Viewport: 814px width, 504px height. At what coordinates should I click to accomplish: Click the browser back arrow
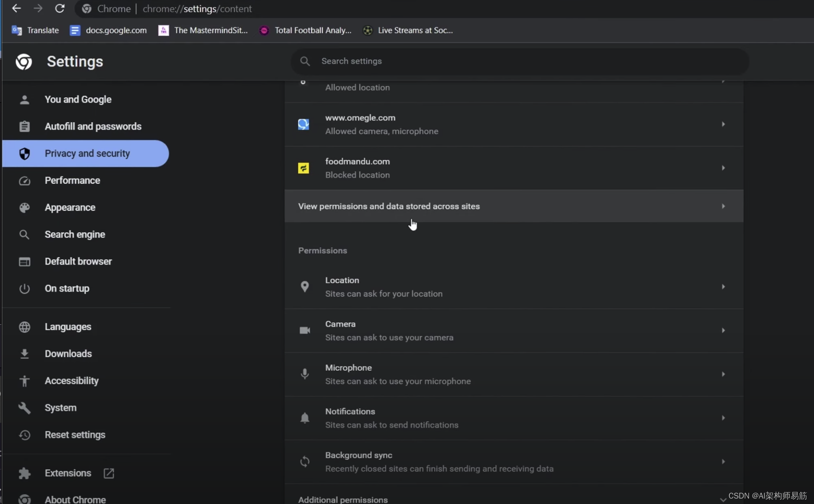(16, 8)
